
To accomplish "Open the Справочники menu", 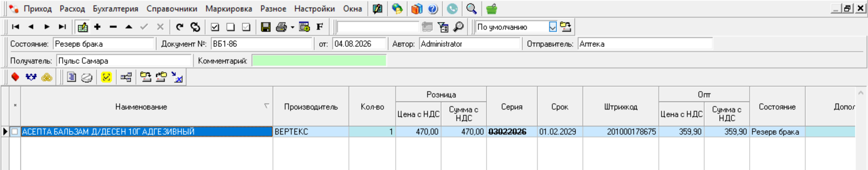I will 172,9.
